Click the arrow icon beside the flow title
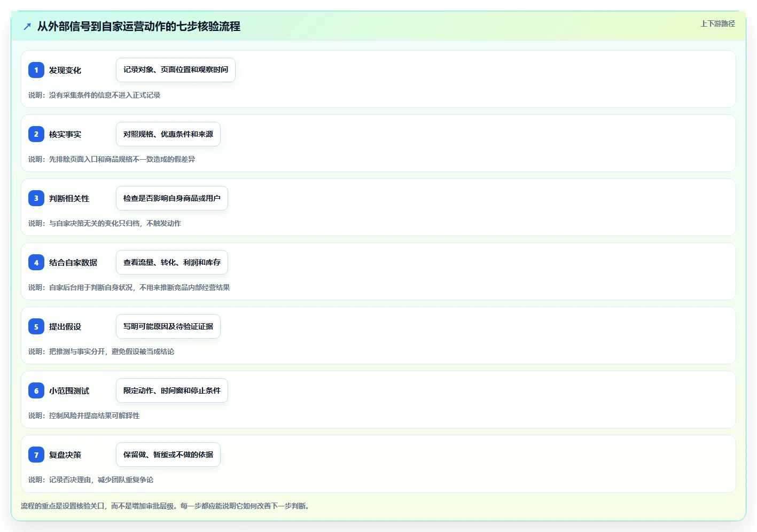Viewport: 757px width, 532px height. [27, 26]
